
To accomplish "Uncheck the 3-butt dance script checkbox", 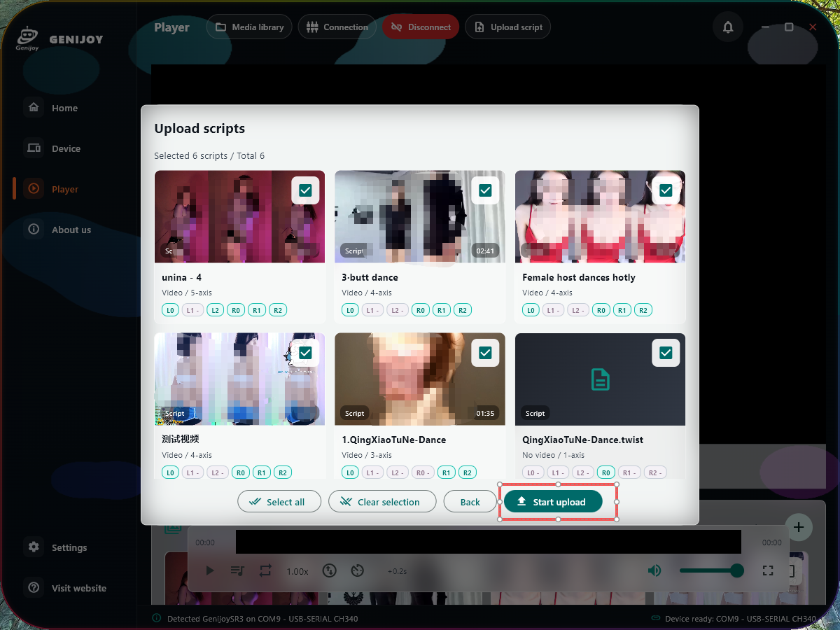I will (x=486, y=190).
